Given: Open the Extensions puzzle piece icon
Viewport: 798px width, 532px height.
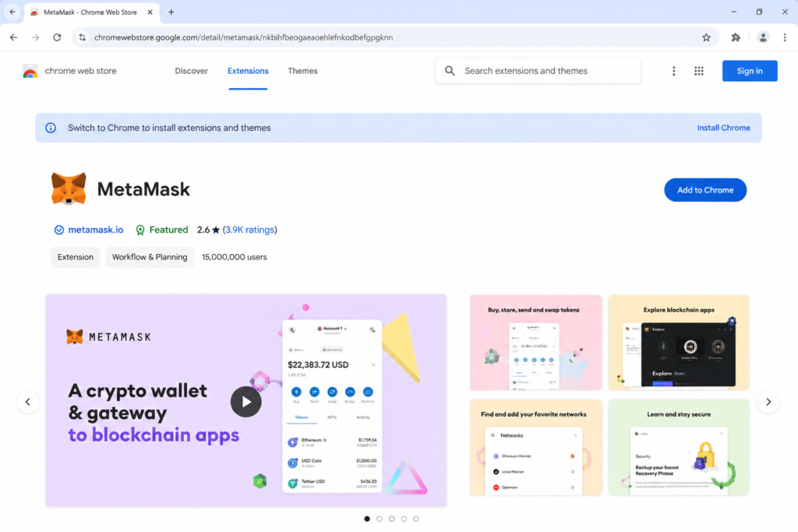Looking at the screenshot, I should (x=736, y=37).
